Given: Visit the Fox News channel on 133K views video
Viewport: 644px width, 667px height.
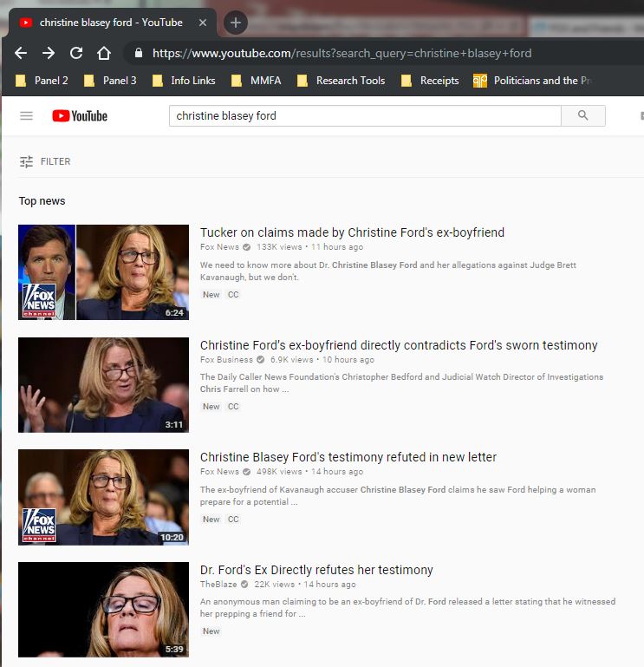Looking at the screenshot, I should pyautogui.click(x=219, y=247).
